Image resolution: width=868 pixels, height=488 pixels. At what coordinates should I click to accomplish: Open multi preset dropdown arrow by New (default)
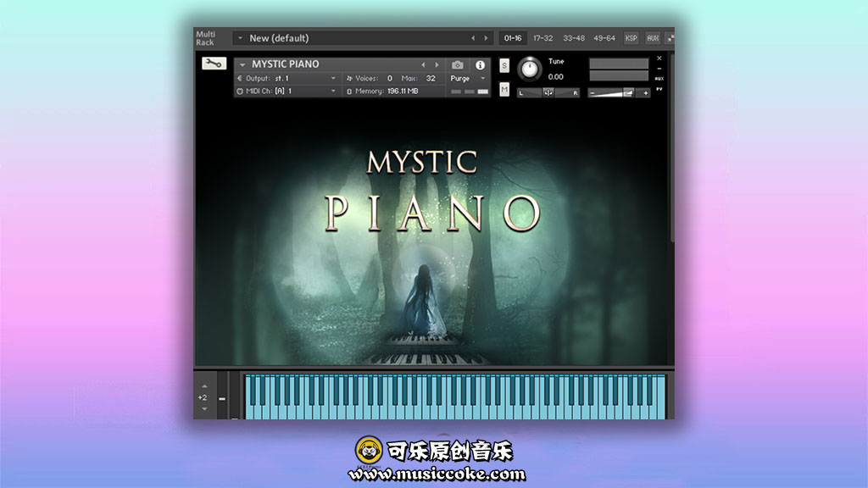click(x=240, y=38)
